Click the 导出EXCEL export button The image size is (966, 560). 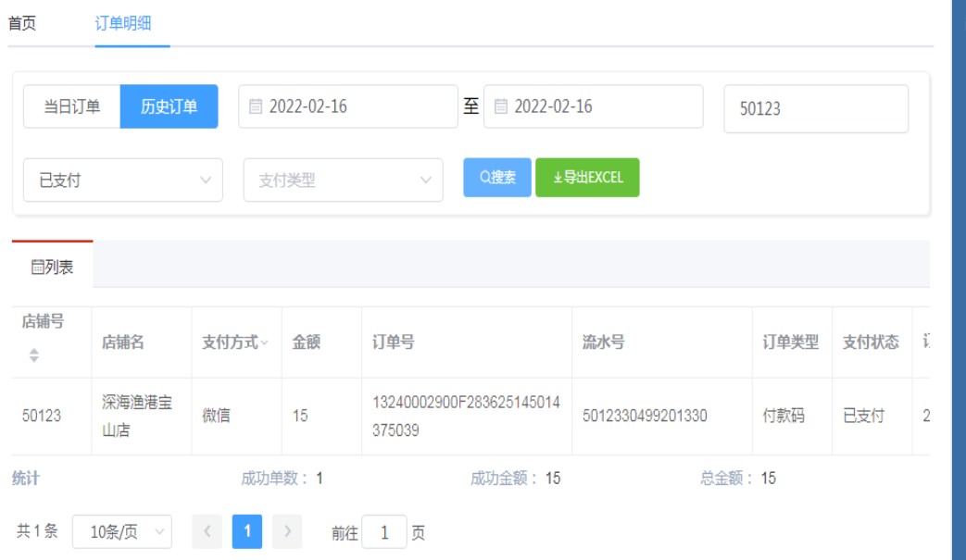pos(587,178)
